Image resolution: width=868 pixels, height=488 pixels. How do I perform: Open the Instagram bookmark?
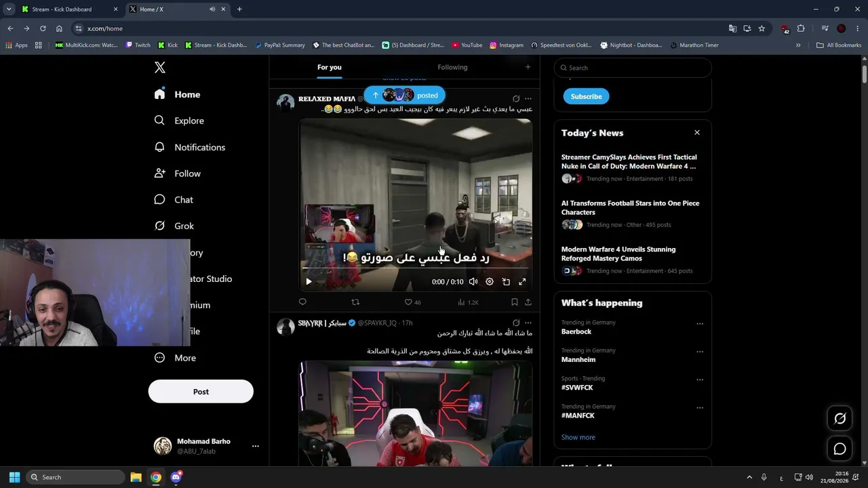(x=507, y=45)
